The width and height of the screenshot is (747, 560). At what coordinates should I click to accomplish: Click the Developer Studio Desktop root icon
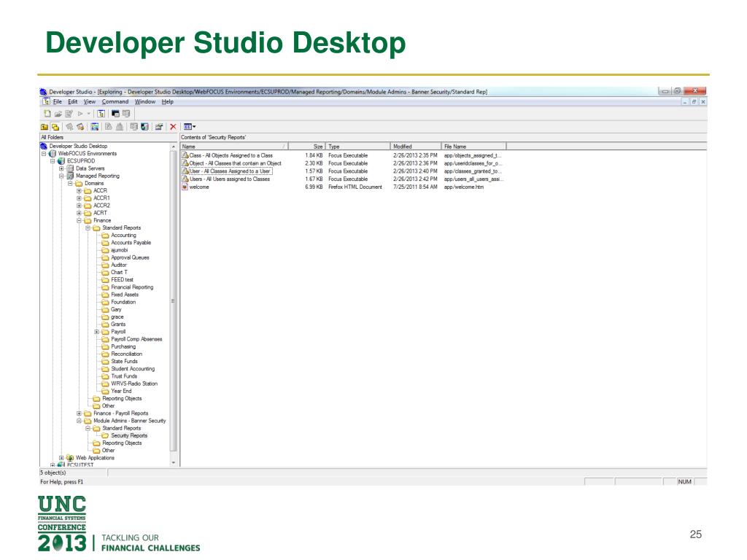click(x=44, y=146)
